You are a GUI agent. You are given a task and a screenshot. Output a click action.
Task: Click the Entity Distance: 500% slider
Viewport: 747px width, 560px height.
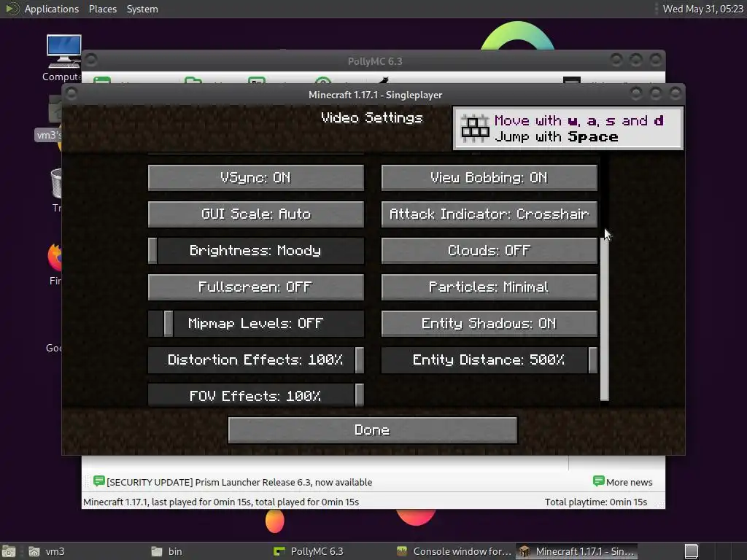pos(489,360)
